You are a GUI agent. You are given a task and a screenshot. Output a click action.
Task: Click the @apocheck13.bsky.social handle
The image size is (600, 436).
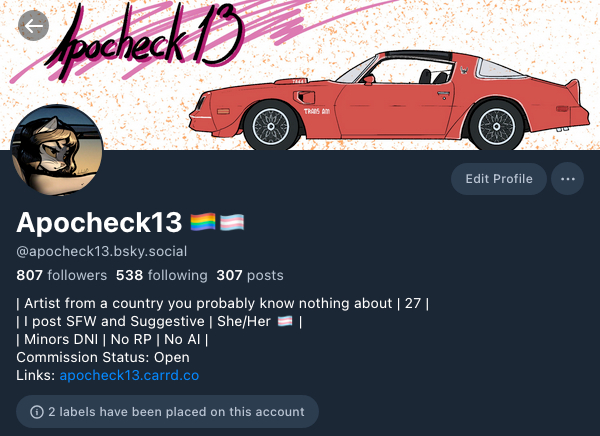(102, 251)
